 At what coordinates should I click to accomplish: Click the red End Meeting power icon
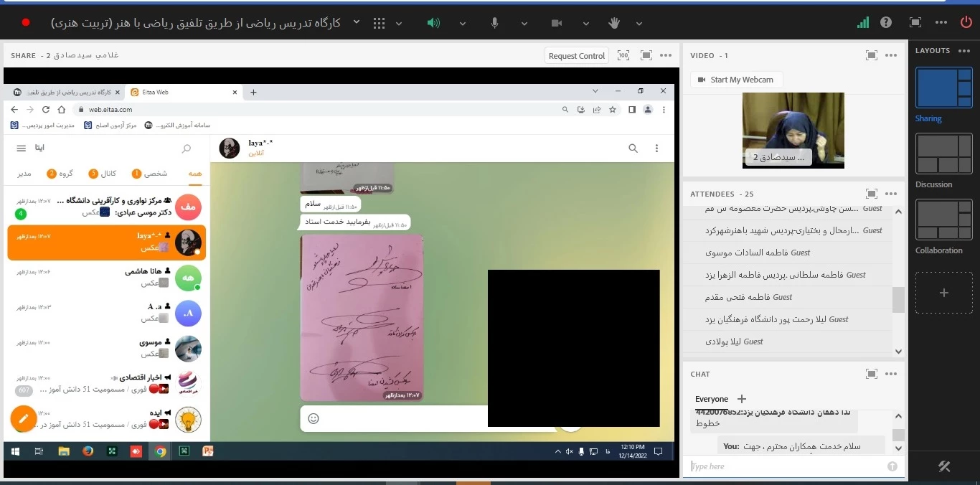click(966, 23)
